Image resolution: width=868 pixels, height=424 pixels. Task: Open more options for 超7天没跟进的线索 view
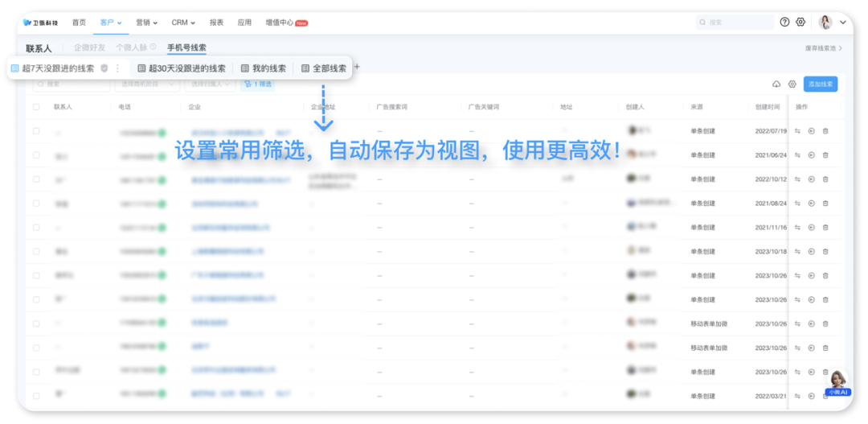pos(117,68)
